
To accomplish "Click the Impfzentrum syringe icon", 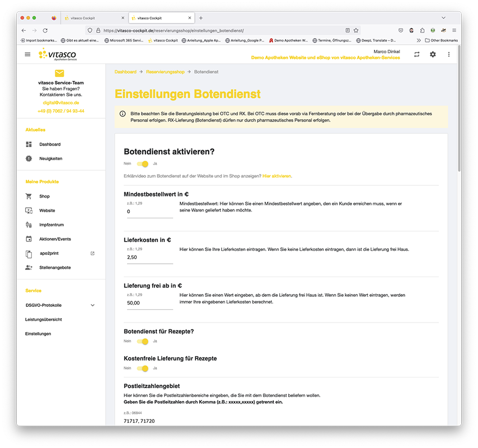I will pos(29,225).
